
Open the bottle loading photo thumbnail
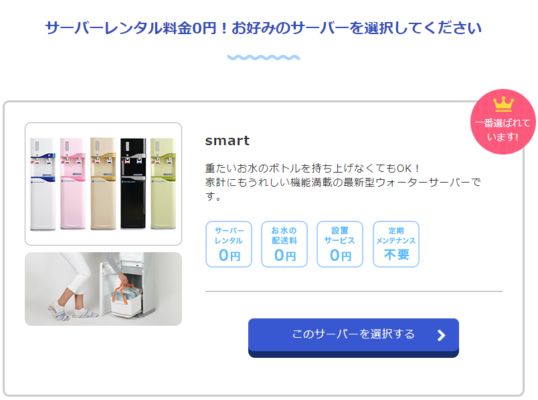coord(103,289)
